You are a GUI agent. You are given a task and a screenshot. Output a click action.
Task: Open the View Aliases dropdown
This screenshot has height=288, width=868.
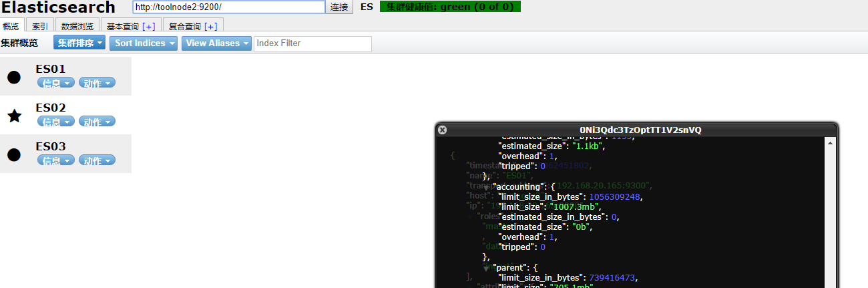pos(216,43)
